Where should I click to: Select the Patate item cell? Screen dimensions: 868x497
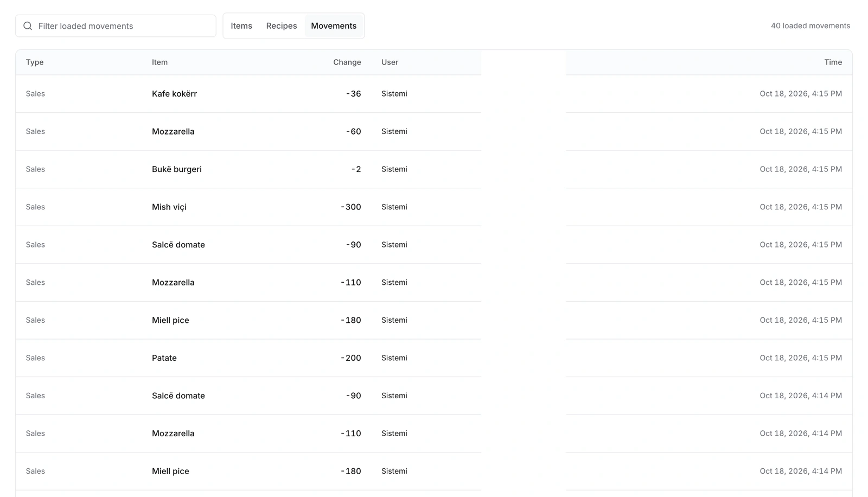164,358
